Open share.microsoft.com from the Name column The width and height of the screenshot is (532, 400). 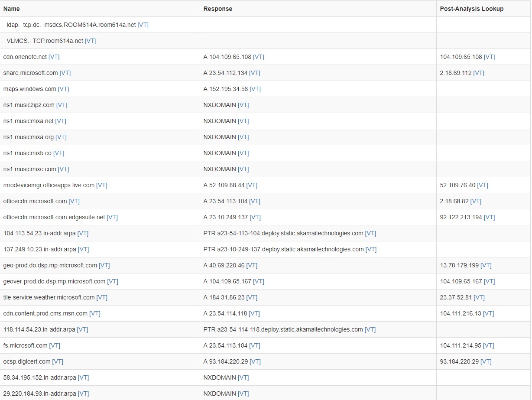coord(30,73)
